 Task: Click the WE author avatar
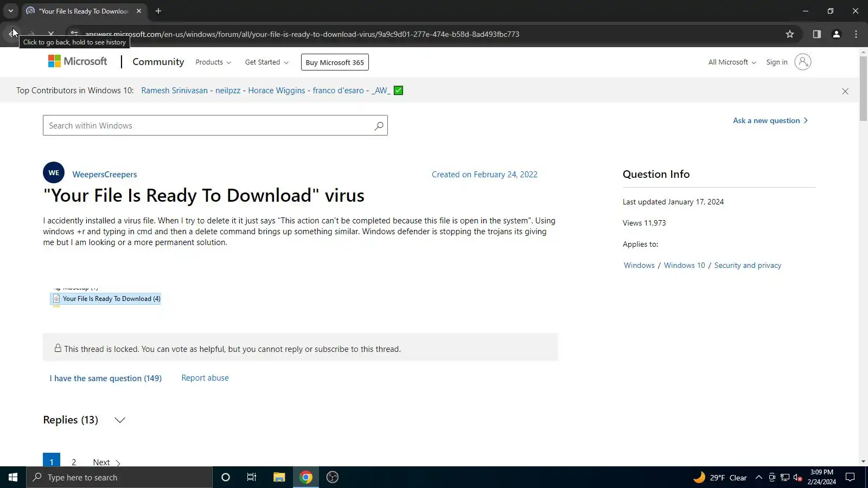click(x=54, y=173)
